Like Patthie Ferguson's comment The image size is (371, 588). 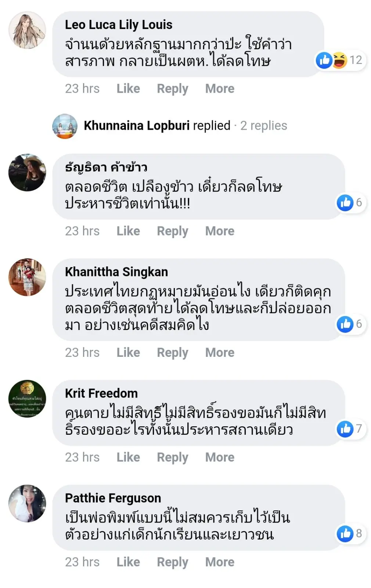point(128,562)
